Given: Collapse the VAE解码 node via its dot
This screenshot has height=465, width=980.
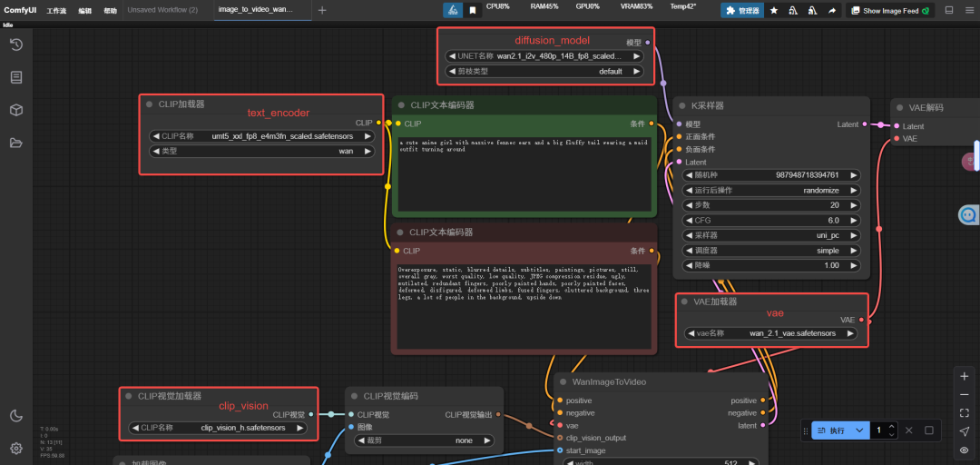Looking at the screenshot, I should click(x=900, y=108).
